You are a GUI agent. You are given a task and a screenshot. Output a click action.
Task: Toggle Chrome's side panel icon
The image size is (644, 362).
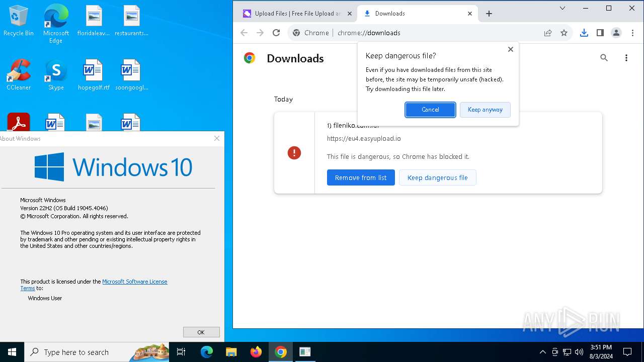pos(600,33)
